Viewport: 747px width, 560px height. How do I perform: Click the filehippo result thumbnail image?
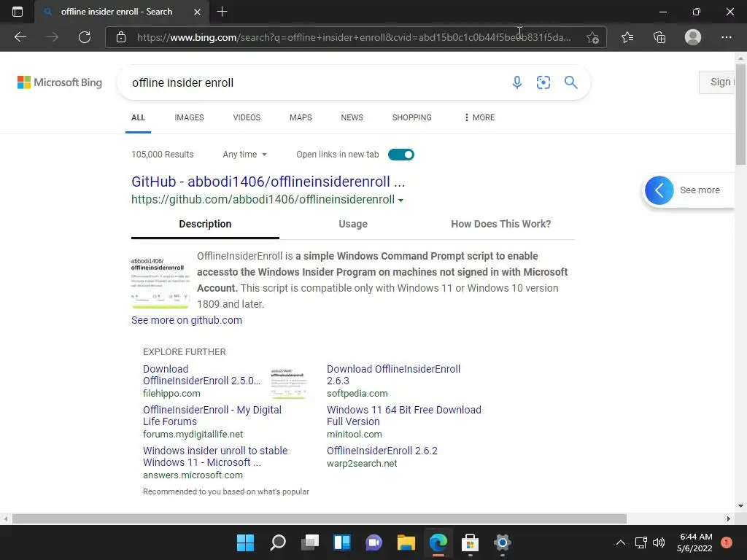(x=288, y=382)
